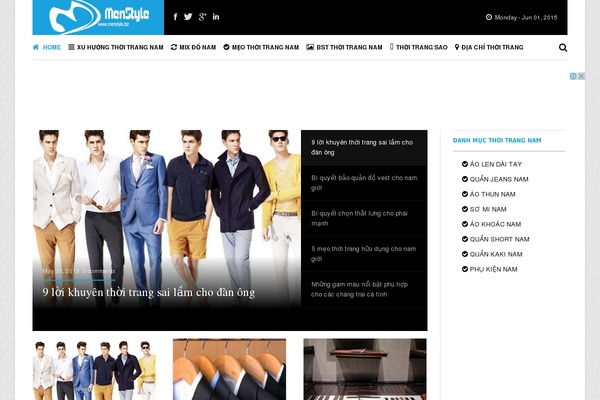Select Quần Kaki Nam category
This screenshot has width=600, height=400.
(x=496, y=254)
